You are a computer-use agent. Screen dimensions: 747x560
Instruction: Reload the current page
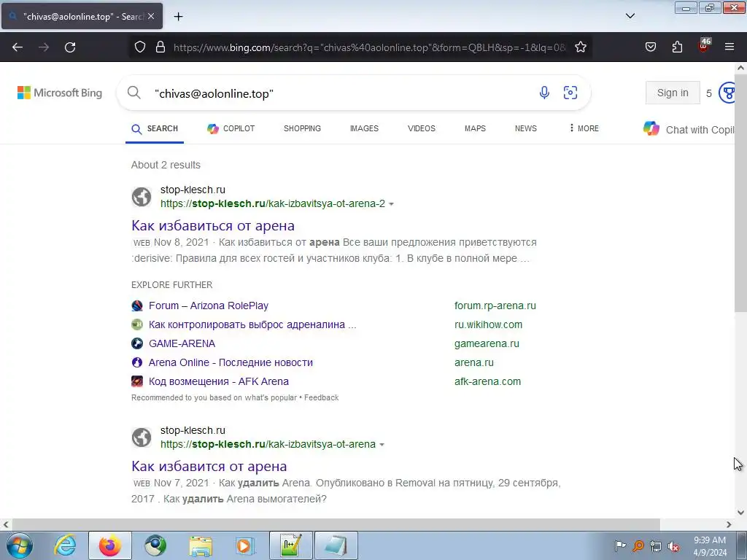pyautogui.click(x=70, y=47)
